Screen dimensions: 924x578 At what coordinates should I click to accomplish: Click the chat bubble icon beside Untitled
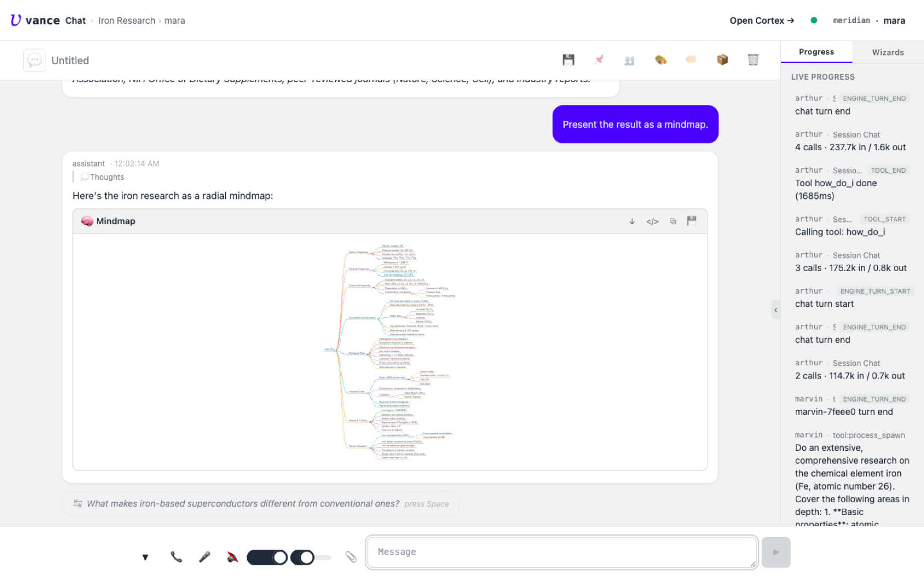[35, 60]
